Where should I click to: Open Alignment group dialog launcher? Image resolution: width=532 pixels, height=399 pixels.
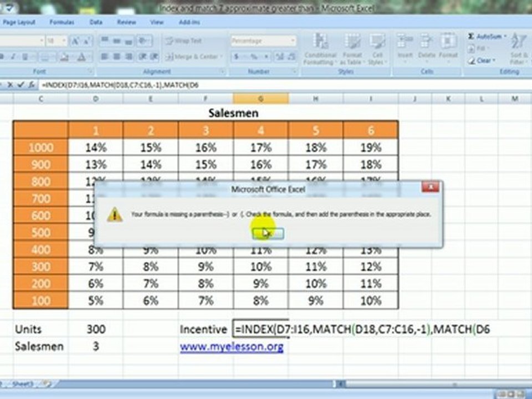click(x=223, y=71)
